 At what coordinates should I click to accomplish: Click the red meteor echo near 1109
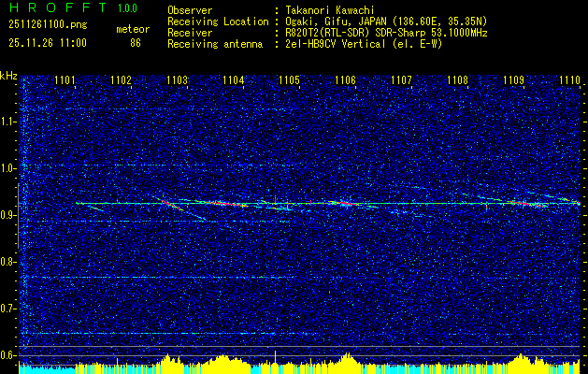(527, 204)
